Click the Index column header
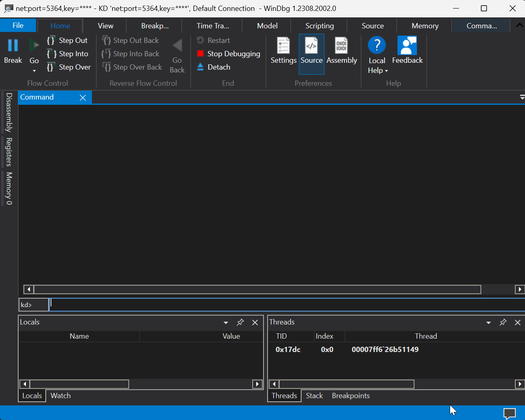Screen dimensions: 525x420 [325, 336]
